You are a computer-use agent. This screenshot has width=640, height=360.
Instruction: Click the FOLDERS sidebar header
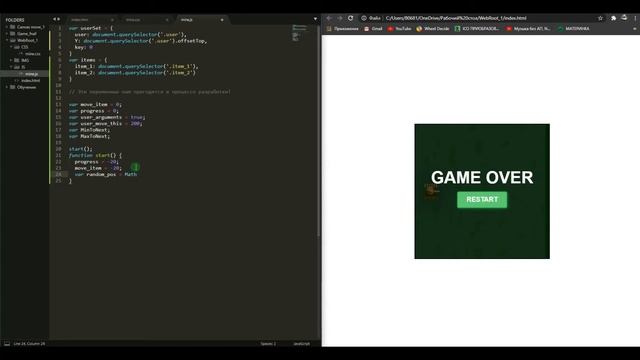tap(15, 20)
